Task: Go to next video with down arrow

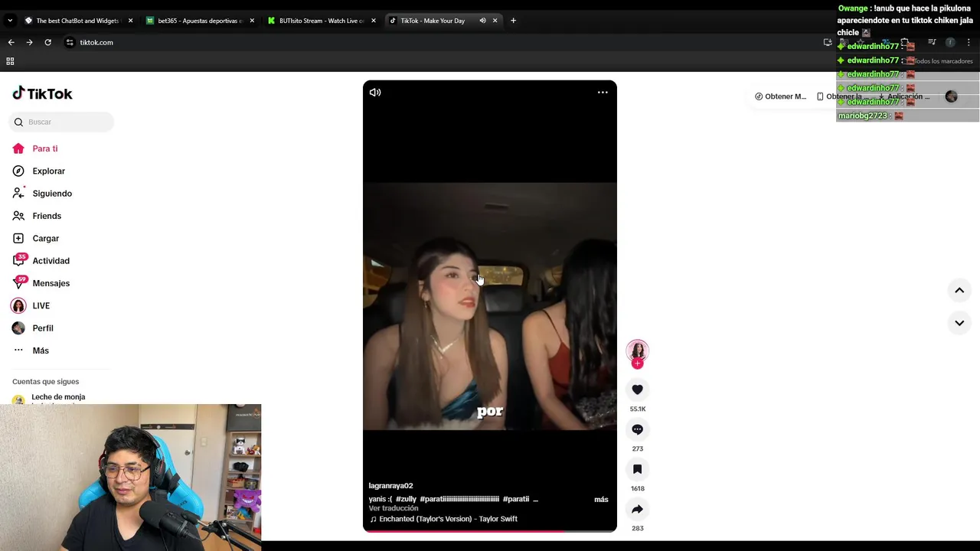Action: pos(959,323)
